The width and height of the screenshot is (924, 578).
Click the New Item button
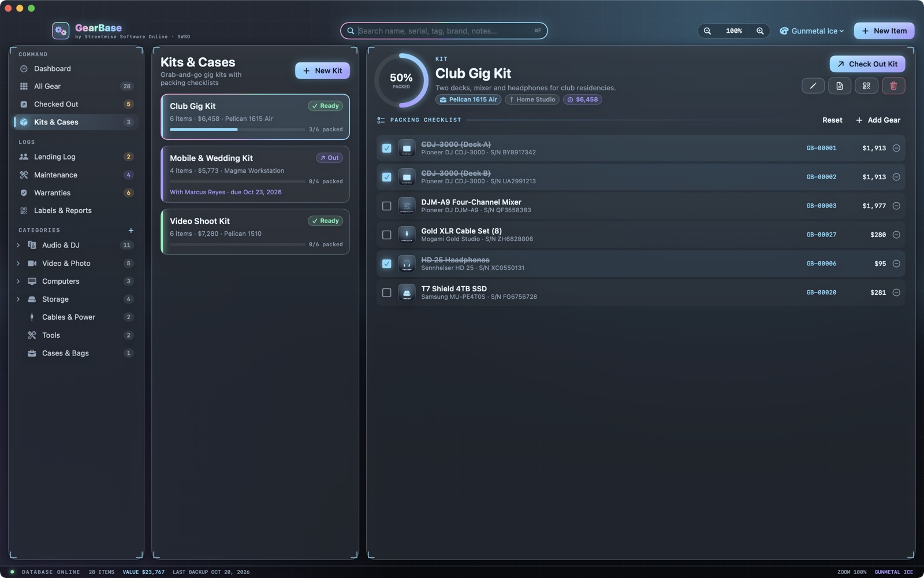click(884, 31)
